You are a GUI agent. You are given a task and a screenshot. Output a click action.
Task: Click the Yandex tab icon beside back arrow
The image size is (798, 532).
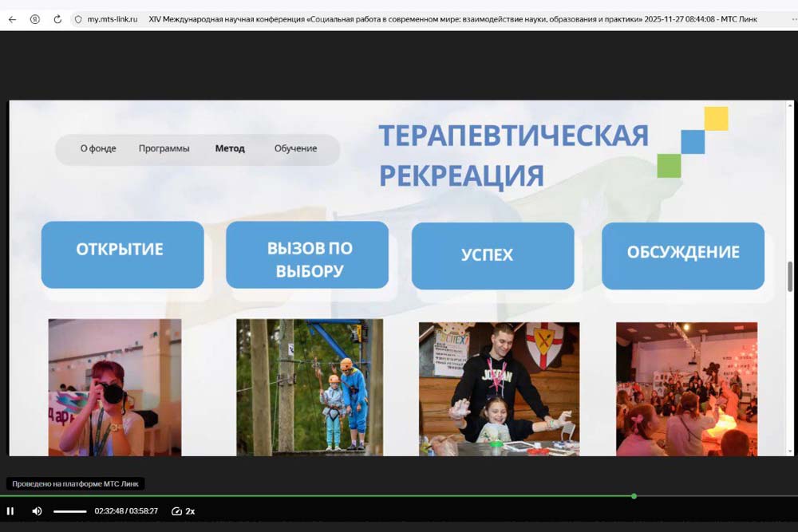[x=35, y=19]
